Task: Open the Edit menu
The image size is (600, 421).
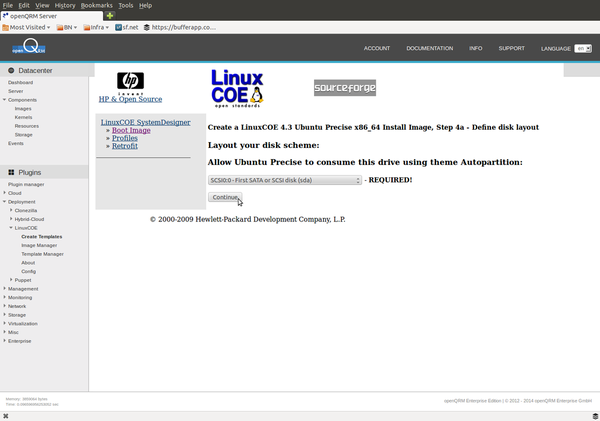Action: pos(24,5)
